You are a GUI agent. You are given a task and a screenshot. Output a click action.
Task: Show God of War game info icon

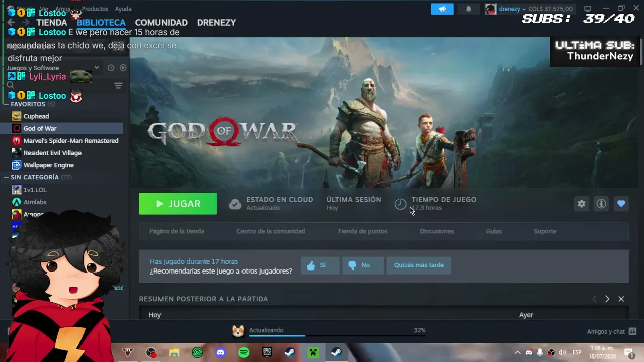[601, 204]
